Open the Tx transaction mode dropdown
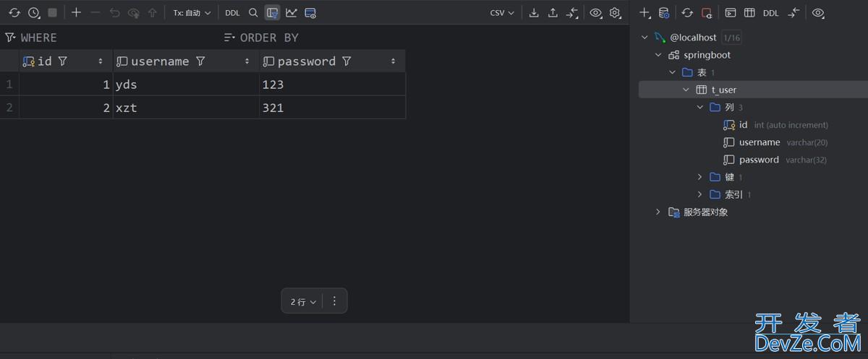 [192, 13]
